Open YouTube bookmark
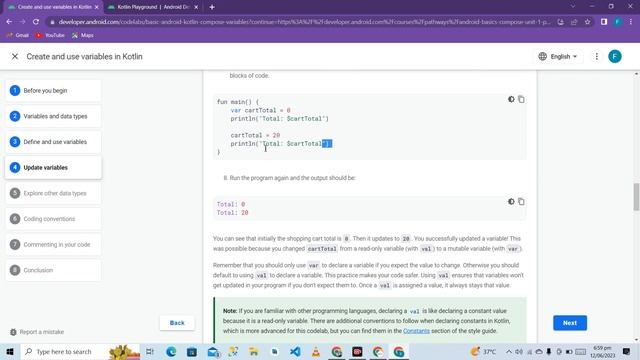This screenshot has height=360, width=640. tap(50, 36)
